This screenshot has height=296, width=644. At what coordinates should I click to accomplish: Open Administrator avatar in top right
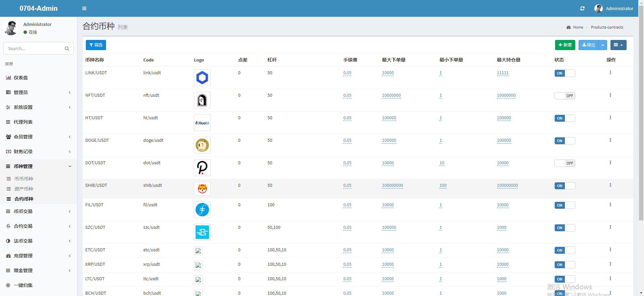click(598, 8)
